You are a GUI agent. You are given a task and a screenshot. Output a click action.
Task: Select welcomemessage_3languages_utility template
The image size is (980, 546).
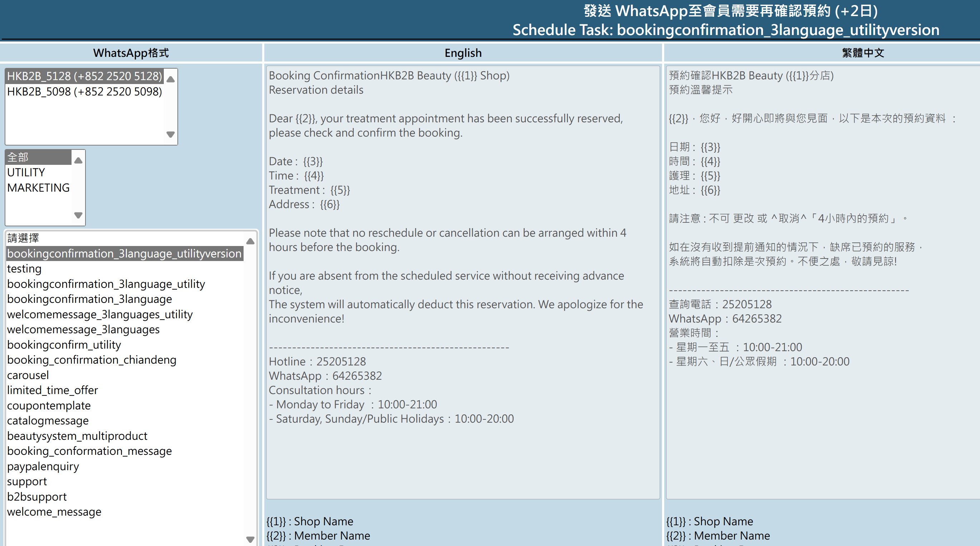[125, 314]
